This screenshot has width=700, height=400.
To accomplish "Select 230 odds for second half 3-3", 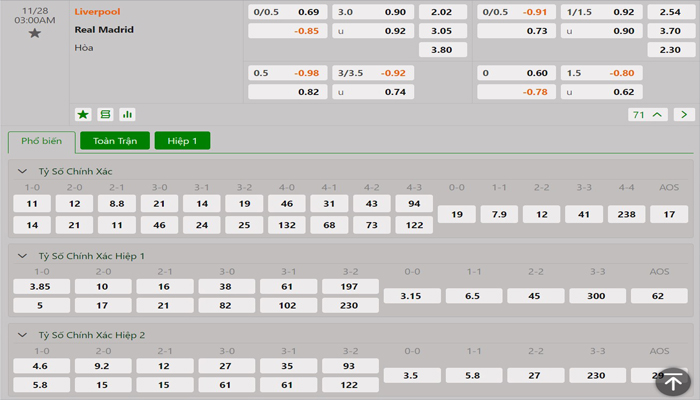I will (597, 375).
